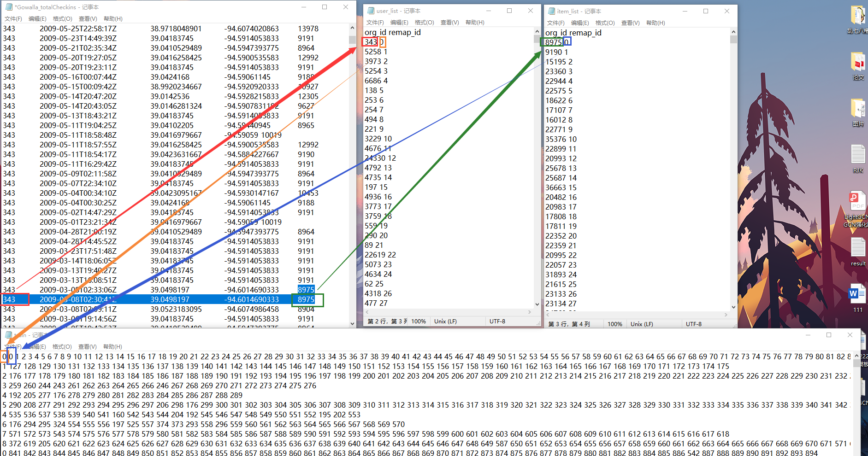Screen dimensions: 868x456
Task: Select the RJK text file on desktop
Action: pos(858,158)
